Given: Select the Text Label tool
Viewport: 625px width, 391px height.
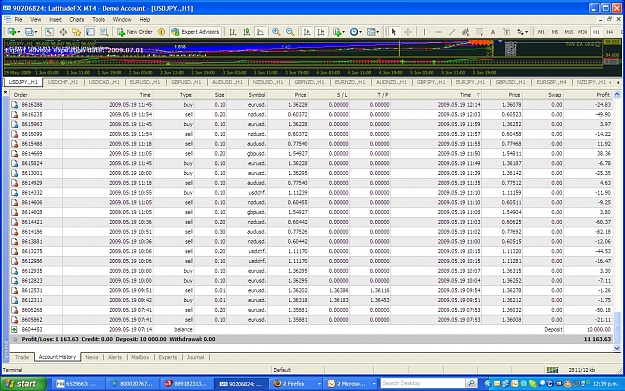Looking at the screenshot, I should click(506, 32).
